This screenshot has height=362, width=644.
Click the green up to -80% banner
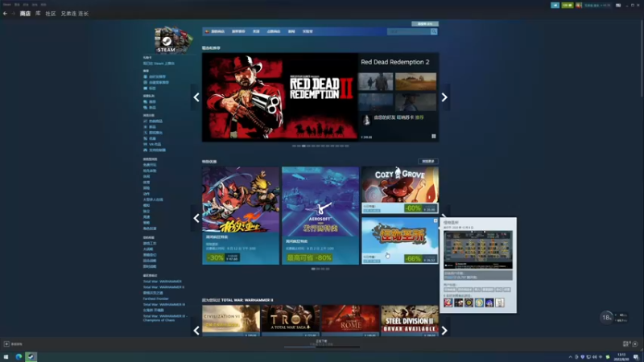[309, 257]
